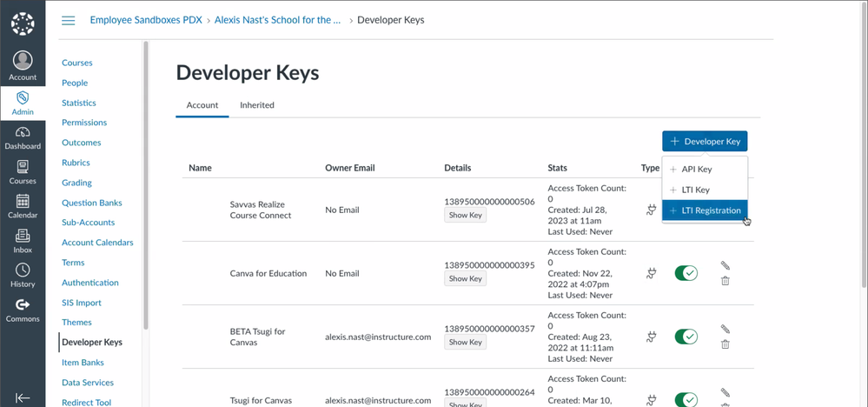Image resolution: width=868 pixels, height=407 pixels.
Task: Click the main page vertical scrollbar
Action: coord(865,144)
